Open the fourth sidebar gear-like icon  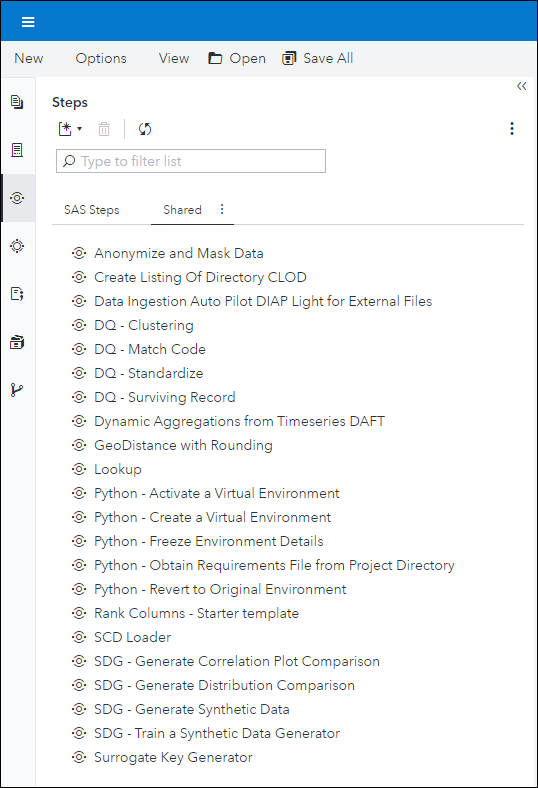[x=17, y=246]
